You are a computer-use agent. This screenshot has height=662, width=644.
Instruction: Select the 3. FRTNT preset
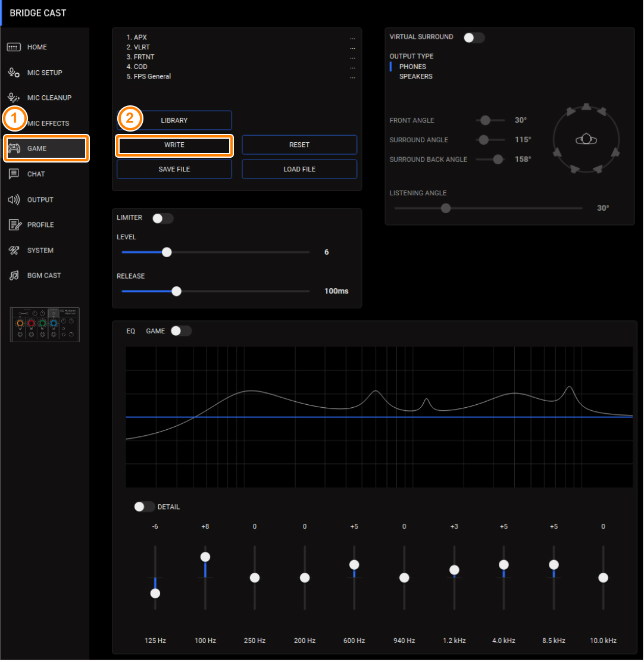click(140, 57)
